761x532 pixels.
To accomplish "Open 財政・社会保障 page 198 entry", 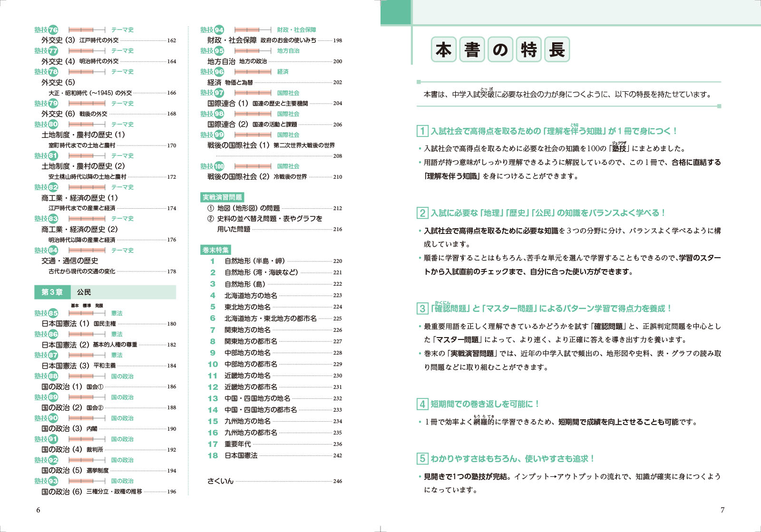I will click(274, 40).
